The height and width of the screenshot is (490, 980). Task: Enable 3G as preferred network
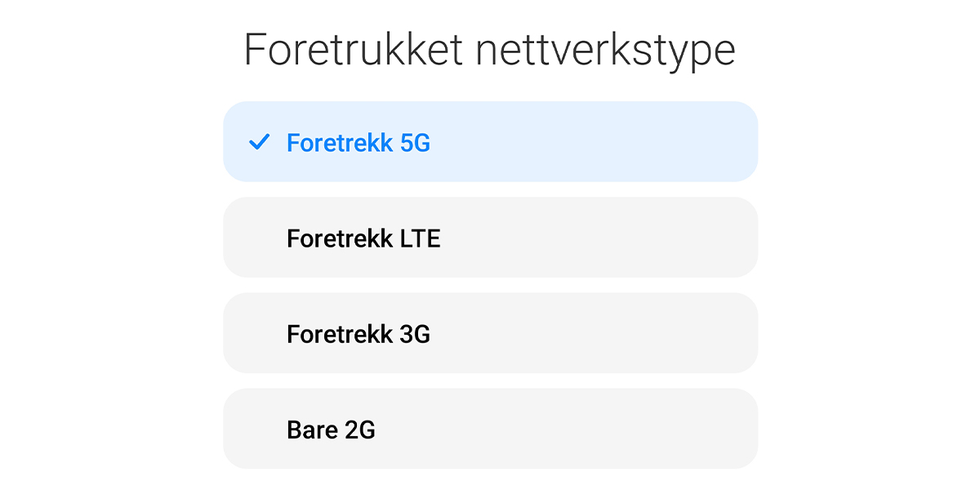[490, 333]
